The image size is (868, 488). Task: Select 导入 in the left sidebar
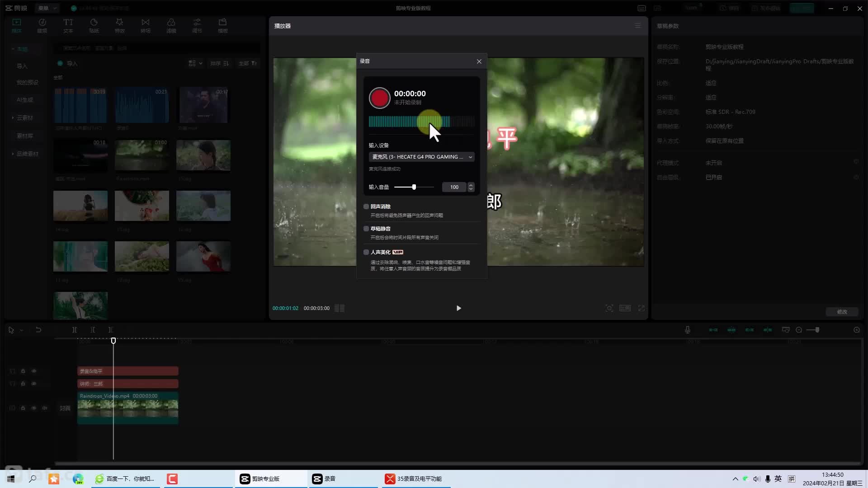[22, 66]
